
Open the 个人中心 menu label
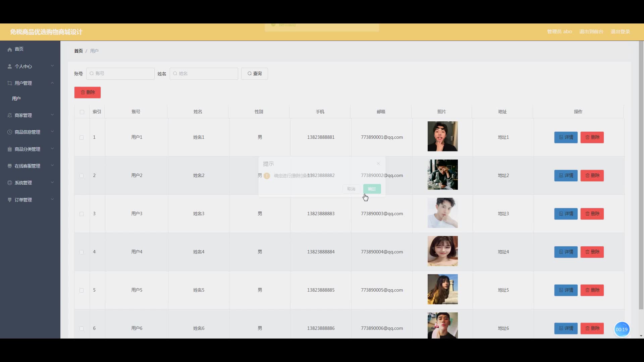(23, 66)
